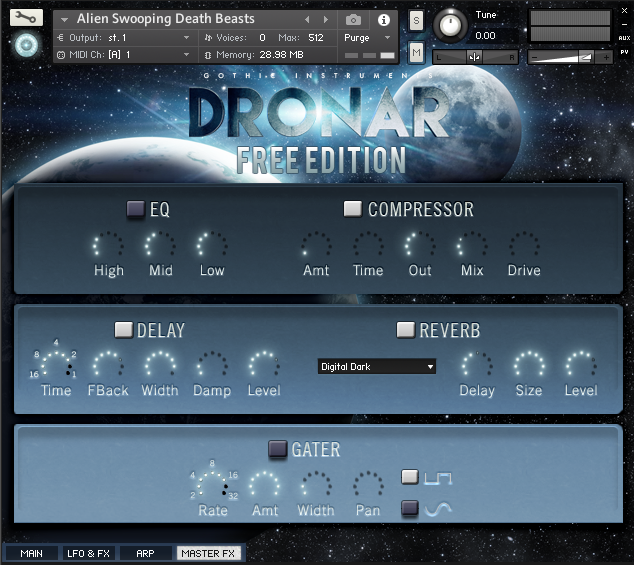634x565 pixels.
Task: Open the wrench instrument edit tool
Action: point(26,17)
